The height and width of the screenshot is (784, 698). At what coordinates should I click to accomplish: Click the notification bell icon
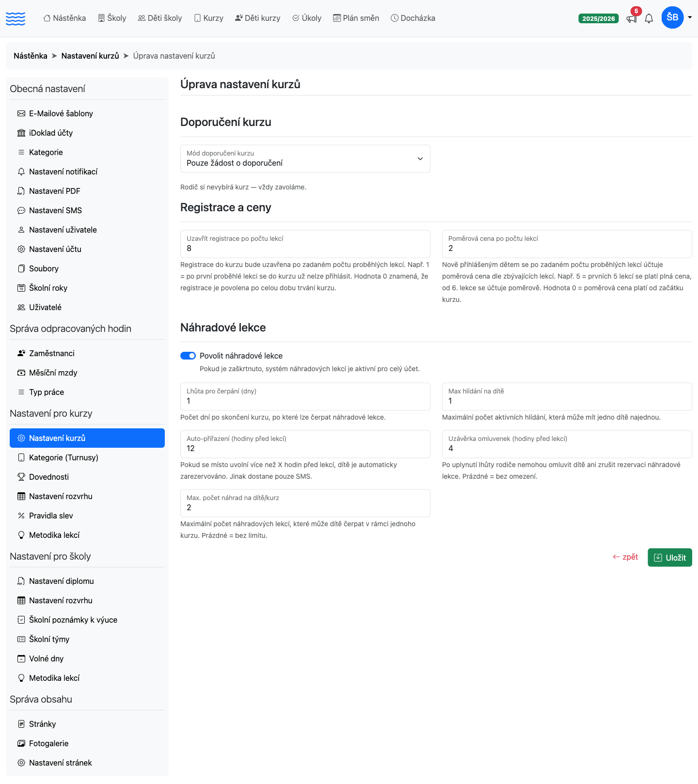point(649,19)
